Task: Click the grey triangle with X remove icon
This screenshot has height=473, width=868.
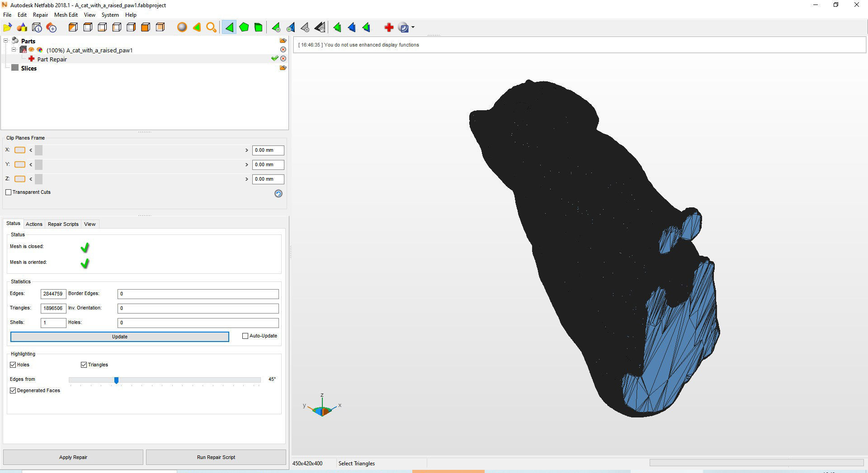Action: click(305, 28)
